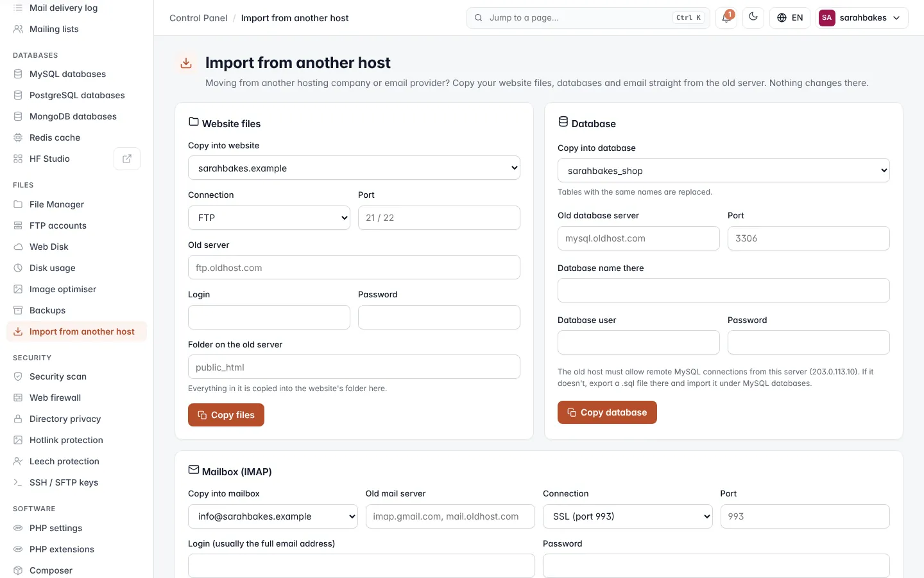Click the Web Disk cloud icon
Image resolution: width=924 pixels, height=578 pixels.
(18, 247)
